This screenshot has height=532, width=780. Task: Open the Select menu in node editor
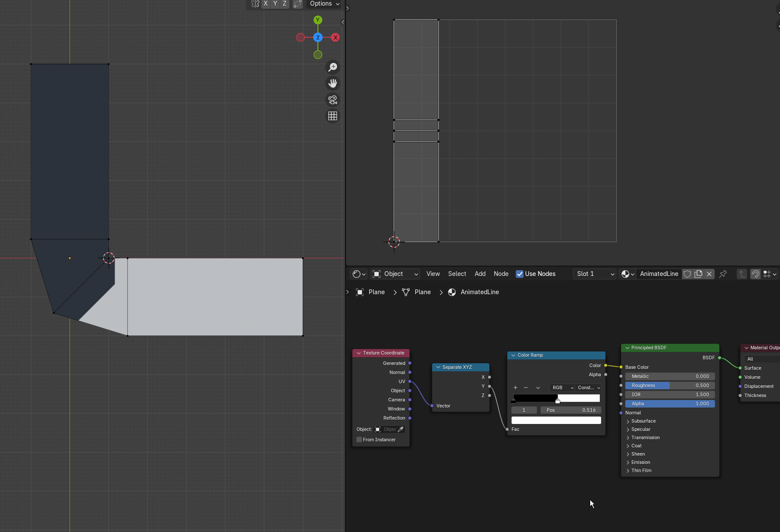click(457, 274)
